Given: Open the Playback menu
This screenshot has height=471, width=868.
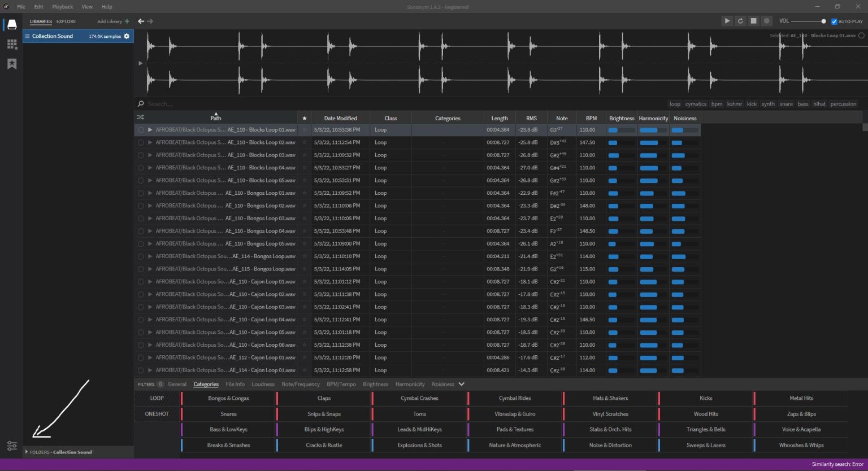Looking at the screenshot, I should point(63,7).
